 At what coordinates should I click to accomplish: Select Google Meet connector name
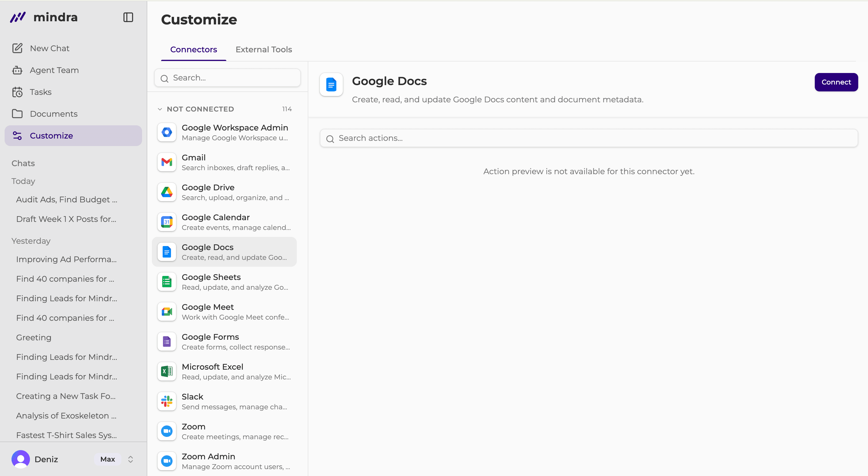pyautogui.click(x=208, y=307)
